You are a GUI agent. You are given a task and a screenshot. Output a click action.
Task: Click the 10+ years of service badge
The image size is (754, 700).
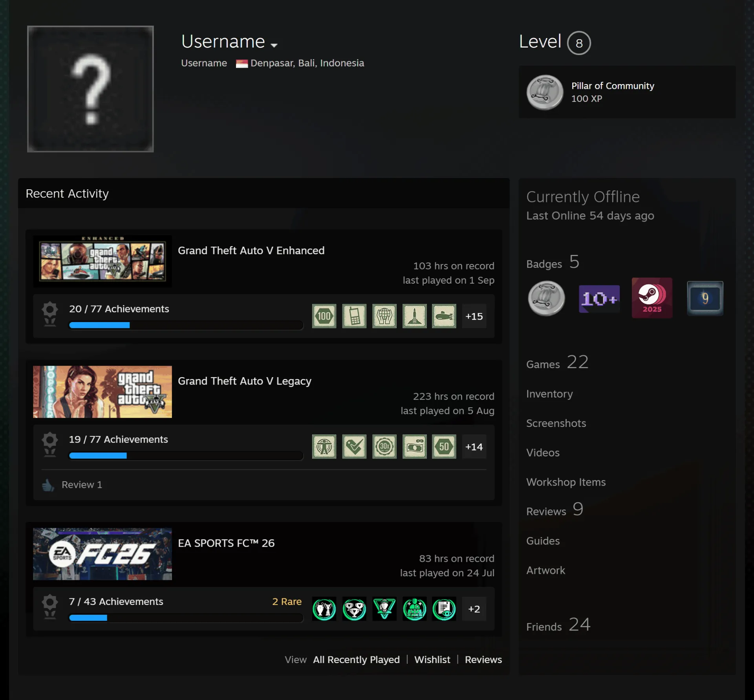[x=599, y=299]
